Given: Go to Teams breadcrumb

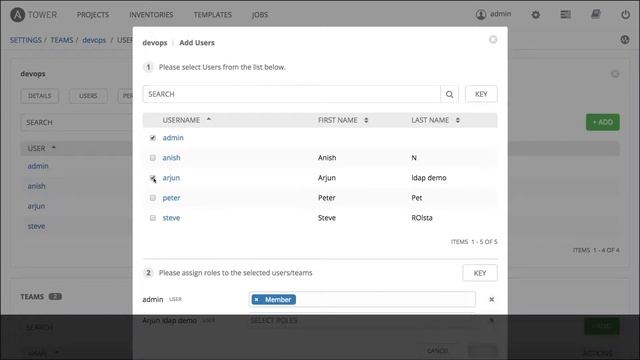Looking at the screenshot, I should pos(62,40).
